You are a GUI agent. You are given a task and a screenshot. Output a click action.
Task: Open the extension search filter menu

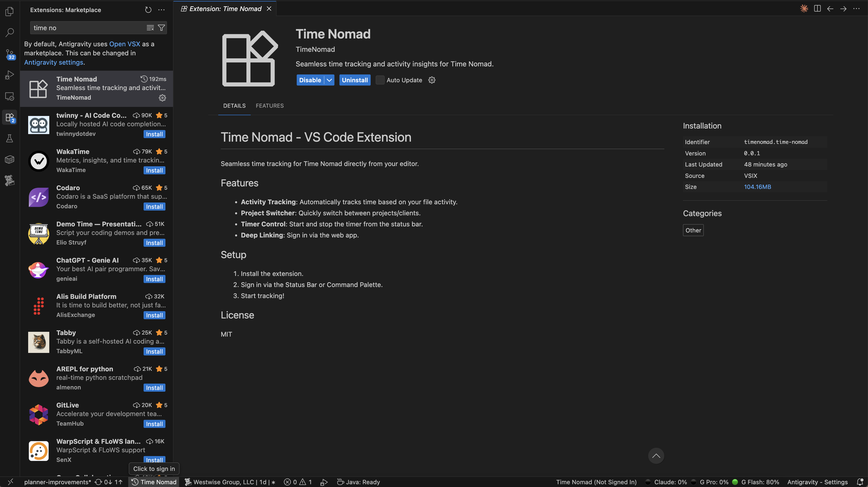(x=161, y=28)
